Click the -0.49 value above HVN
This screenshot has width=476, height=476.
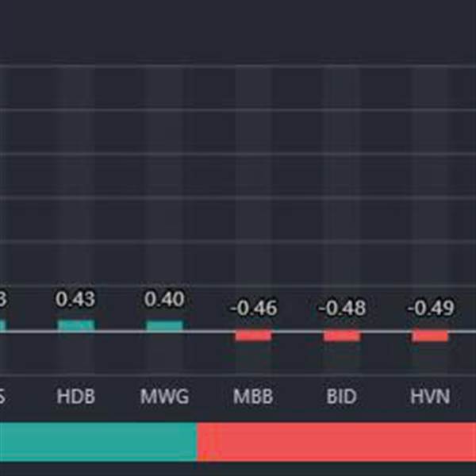[x=430, y=307]
